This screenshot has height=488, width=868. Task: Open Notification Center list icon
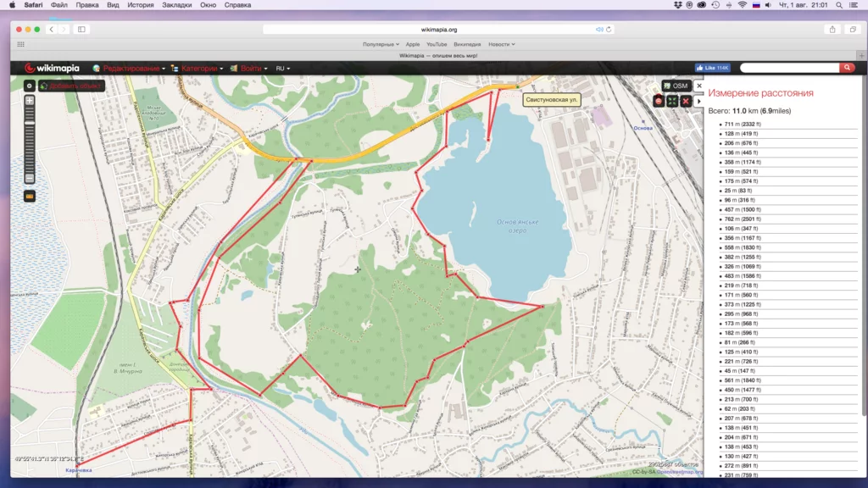(x=854, y=5)
